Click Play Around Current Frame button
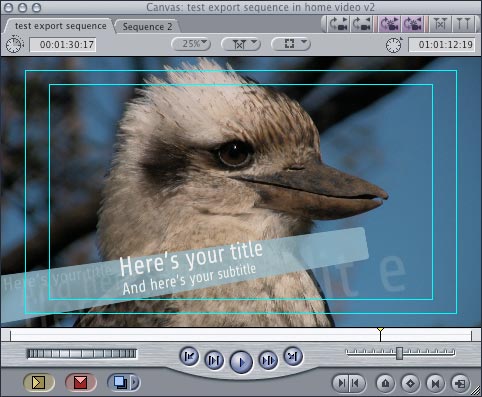 (x=268, y=360)
